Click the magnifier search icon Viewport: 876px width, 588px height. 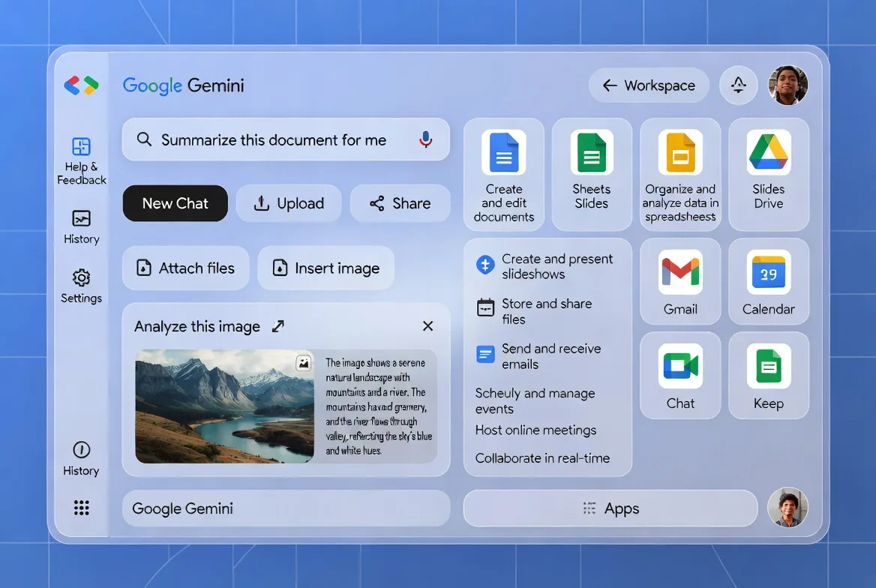tap(144, 139)
